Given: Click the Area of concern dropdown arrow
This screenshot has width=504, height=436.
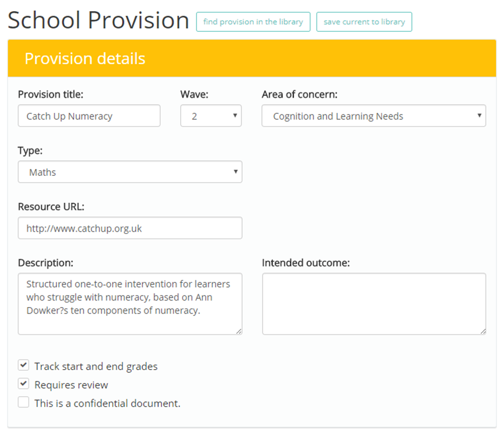Looking at the screenshot, I should pyautogui.click(x=479, y=116).
